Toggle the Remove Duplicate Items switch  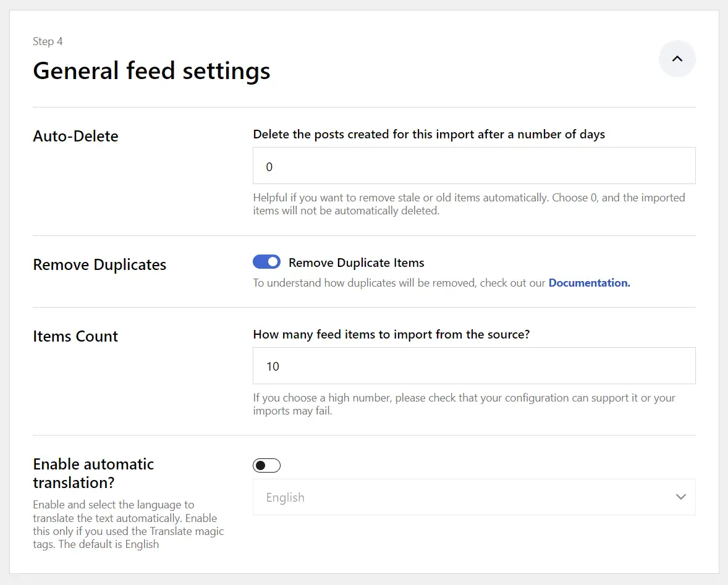pos(266,262)
